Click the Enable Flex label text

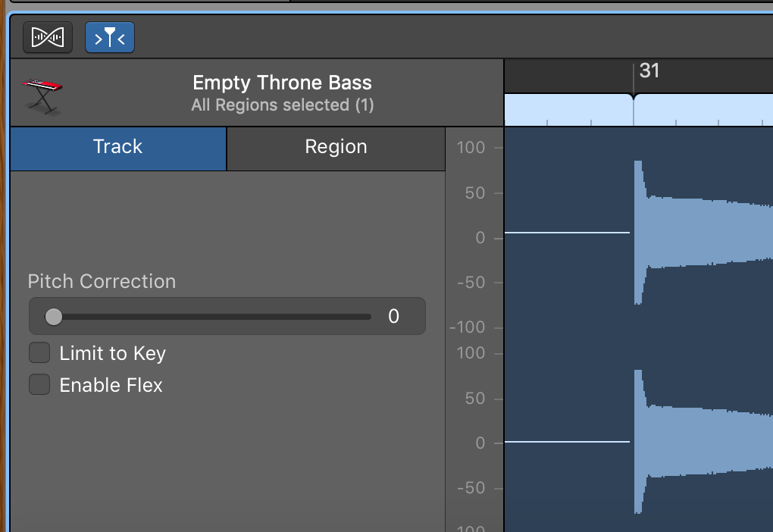pos(111,385)
